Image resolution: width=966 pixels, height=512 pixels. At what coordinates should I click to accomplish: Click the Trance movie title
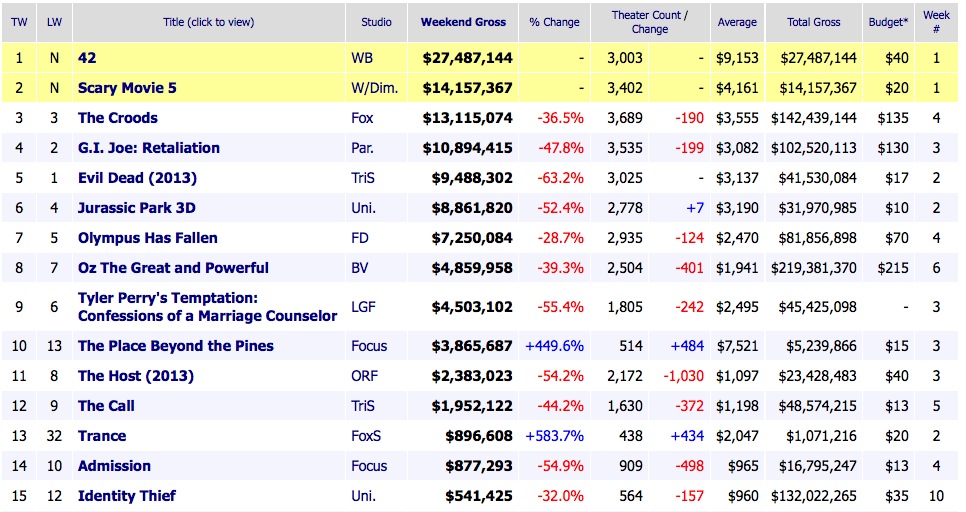tap(102, 436)
